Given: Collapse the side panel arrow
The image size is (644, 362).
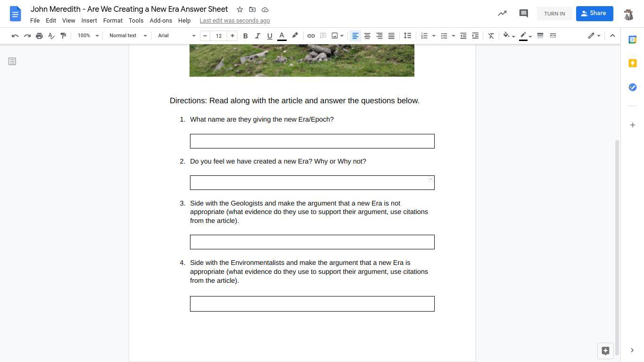Looking at the screenshot, I should 632,350.
